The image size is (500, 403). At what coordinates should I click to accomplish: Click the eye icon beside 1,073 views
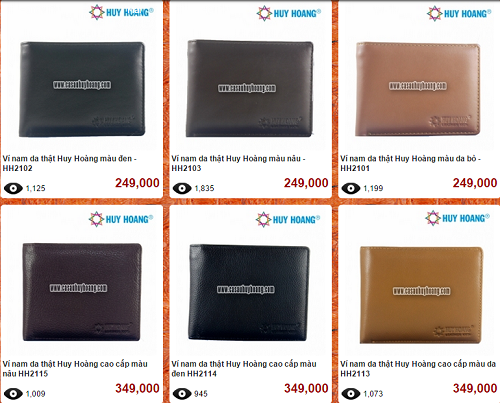tap(351, 394)
